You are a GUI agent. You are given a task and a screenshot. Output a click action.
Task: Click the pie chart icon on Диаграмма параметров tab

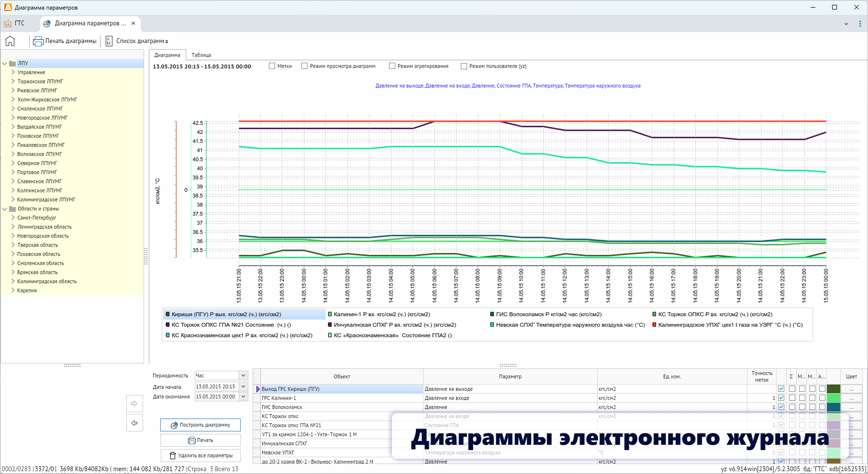47,23
